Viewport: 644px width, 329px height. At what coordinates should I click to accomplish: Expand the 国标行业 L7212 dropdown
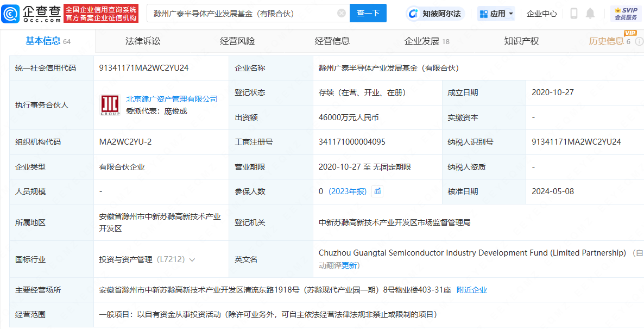click(x=191, y=259)
